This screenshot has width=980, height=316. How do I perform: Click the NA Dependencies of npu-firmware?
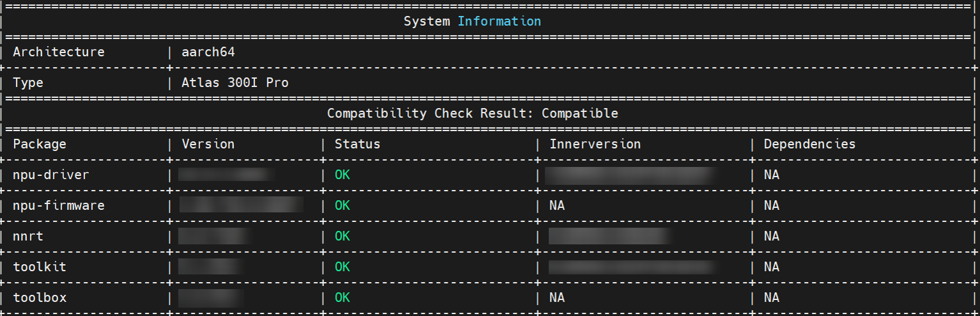tap(772, 205)
